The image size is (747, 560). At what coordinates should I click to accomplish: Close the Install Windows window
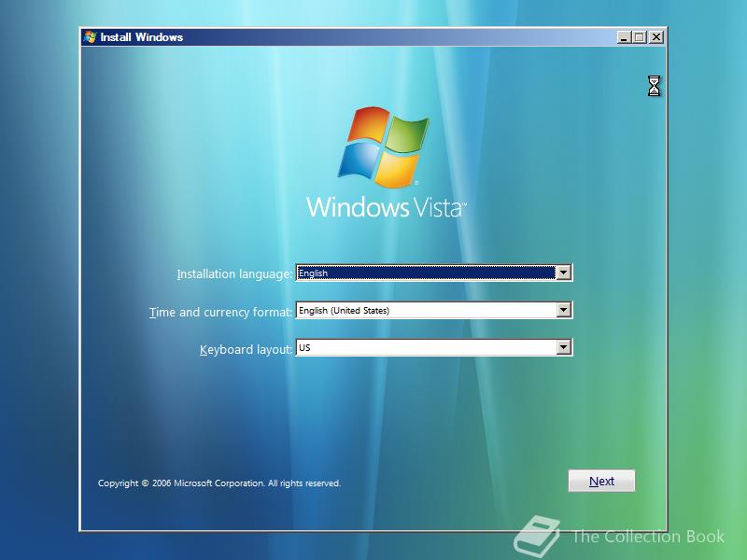(656, 37)
